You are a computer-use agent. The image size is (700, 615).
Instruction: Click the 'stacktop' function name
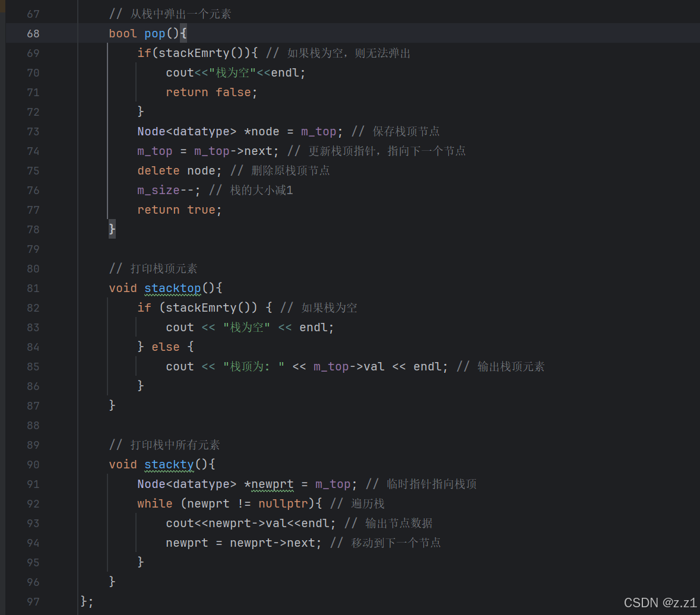172,289
